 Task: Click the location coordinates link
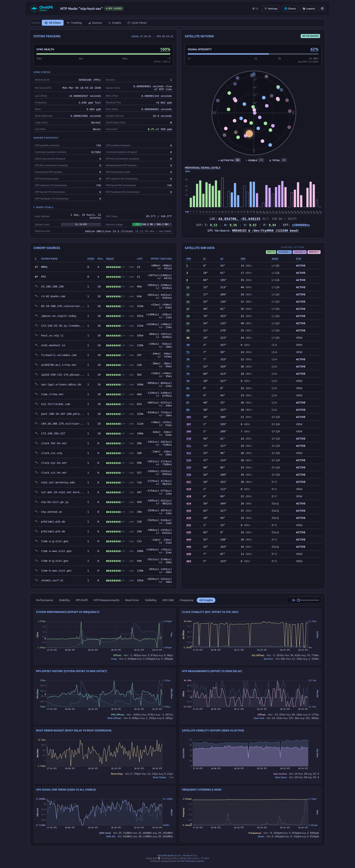[x=239, y=219]
